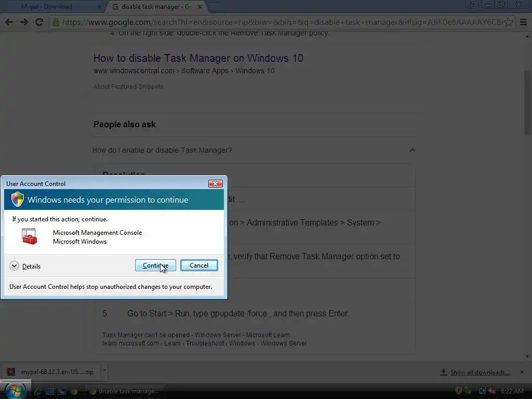The width and height of the screenshot is (532, 399).
Task: Click the browser user profile icon
Action: (x=472, y=4)
